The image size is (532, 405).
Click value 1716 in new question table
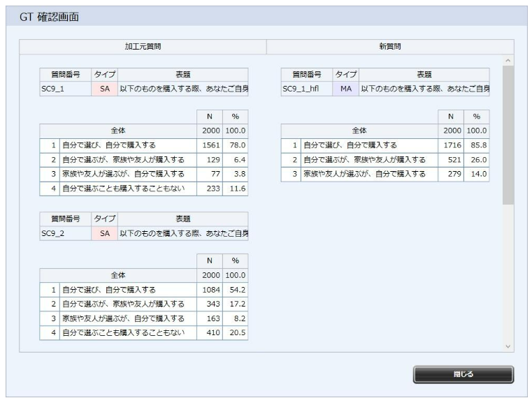point(451,145)
